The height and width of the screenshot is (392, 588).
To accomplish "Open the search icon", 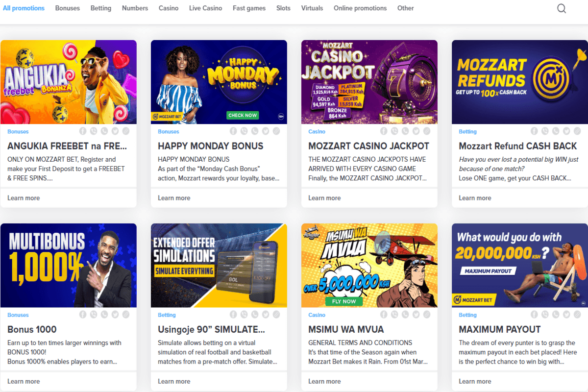I will tap(562, 8).
